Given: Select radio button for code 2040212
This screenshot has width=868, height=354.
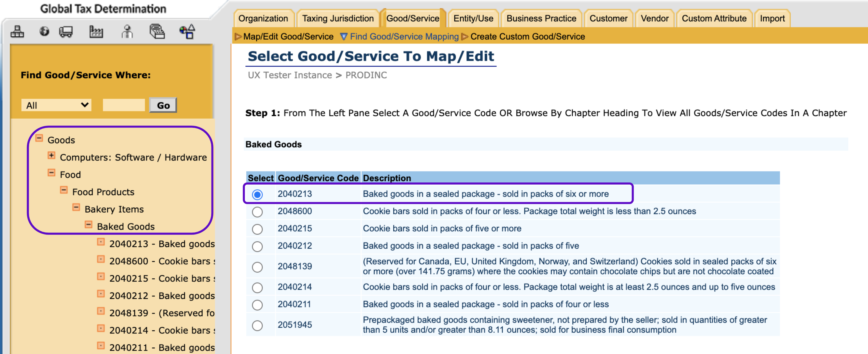Looking at the screenshot, I should [x=257, y=246].
